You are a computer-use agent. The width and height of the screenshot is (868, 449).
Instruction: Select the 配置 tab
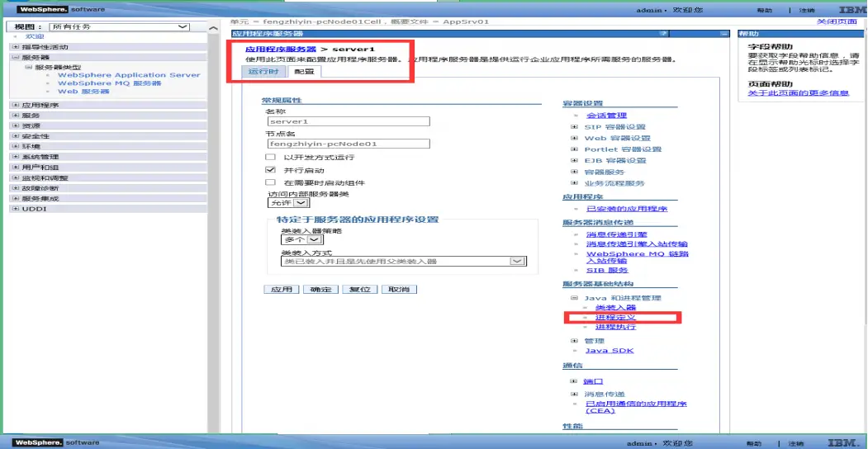point(304,72)
